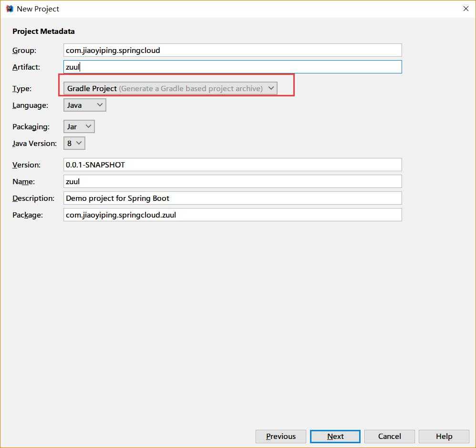476x448 pixels.
Task: Open the Packaging dropdown set to Jar
Action: [79, 126]
